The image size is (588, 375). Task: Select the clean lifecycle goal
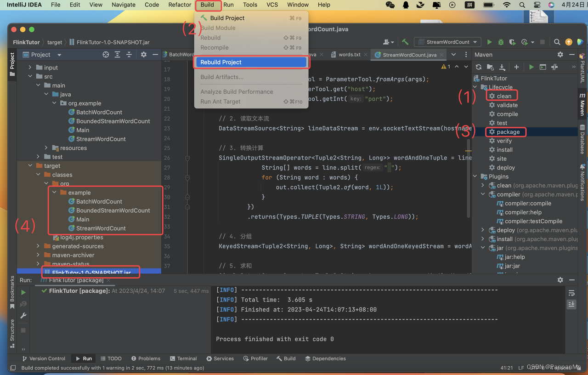[504, 96]
